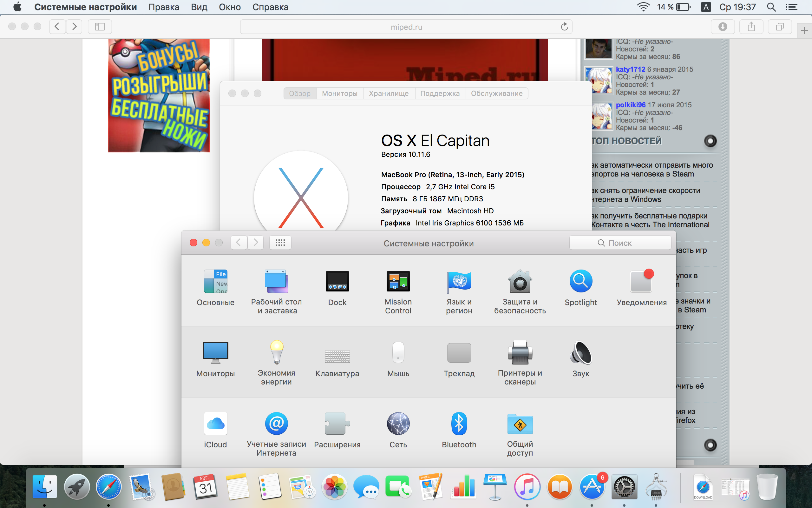The image size is (812, 508).
Task: Open Сеть preference pane
Action: tap(398, 430)
